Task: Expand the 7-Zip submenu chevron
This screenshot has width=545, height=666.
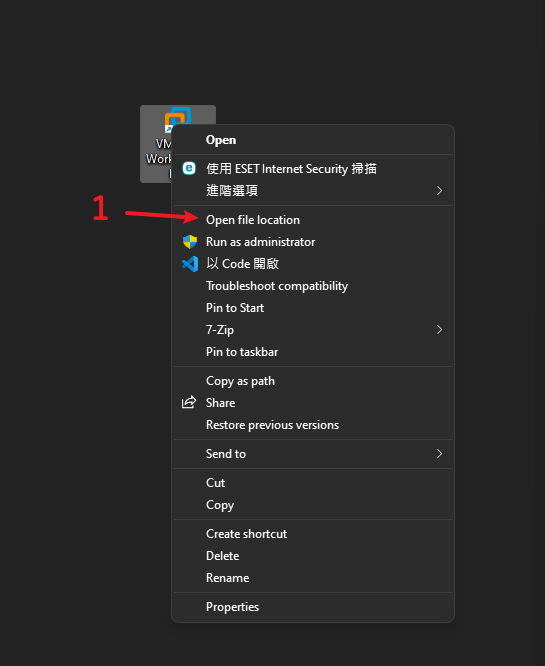Action: pyautogui.click(x=440, y=330)
